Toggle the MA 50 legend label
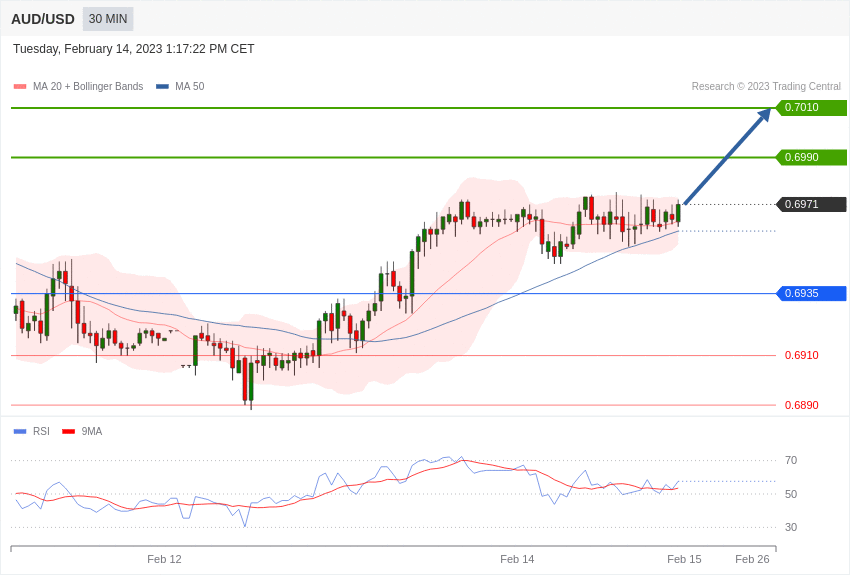Image resolution: width=850 pixels, height=576 pixels. (x=190, y=87)
